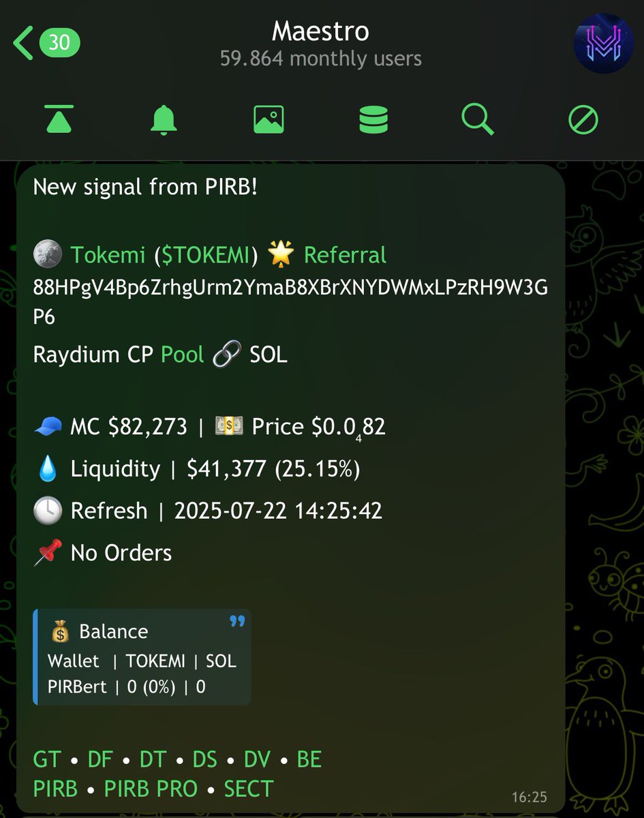The image size is (644, 818).
Task: Open the SECT link
Action: [x=248, y=789]
